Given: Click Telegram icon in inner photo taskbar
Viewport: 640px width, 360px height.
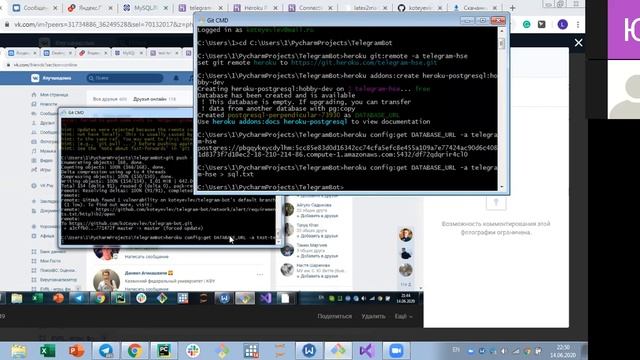Looking at the screenshot, I should (x=78, y=298).
